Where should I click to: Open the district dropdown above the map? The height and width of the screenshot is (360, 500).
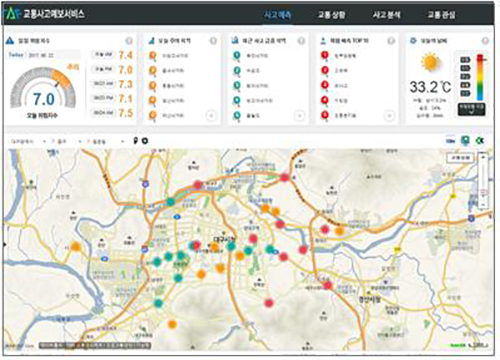coord(66,141)
